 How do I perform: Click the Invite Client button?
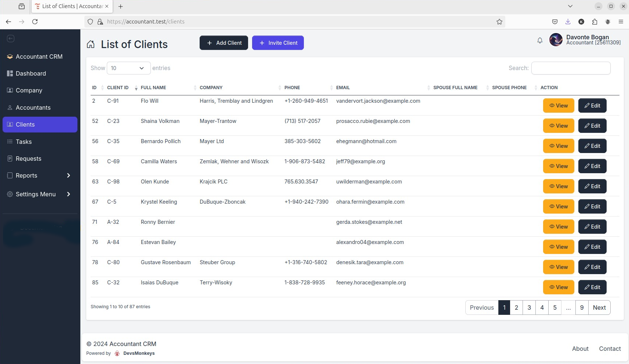(x=278, y=43)
